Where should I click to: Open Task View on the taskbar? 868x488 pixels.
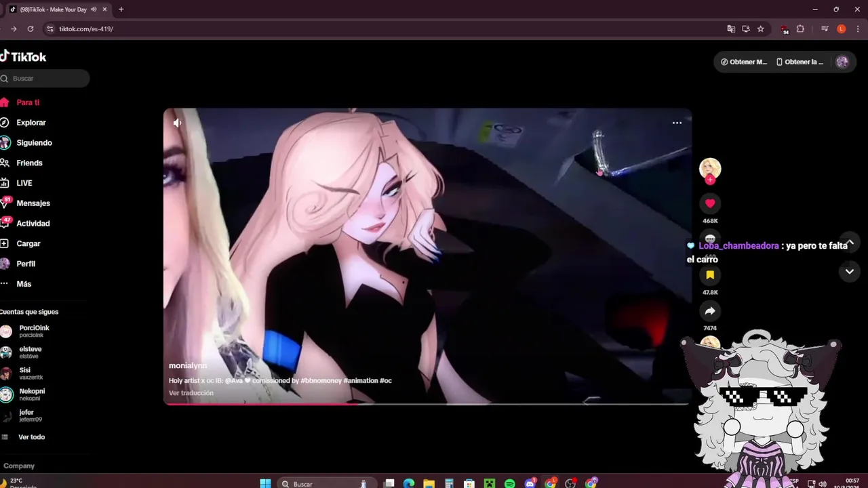click(389, 483)
